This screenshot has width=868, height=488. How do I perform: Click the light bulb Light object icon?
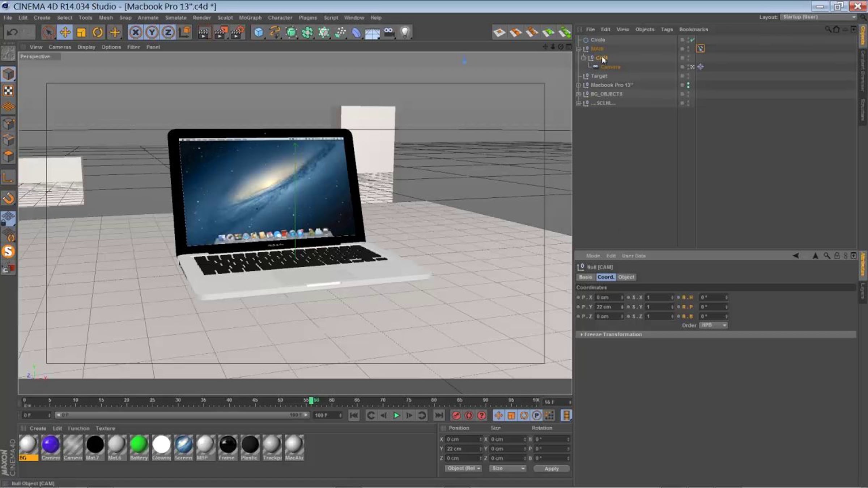pos(405,33)
